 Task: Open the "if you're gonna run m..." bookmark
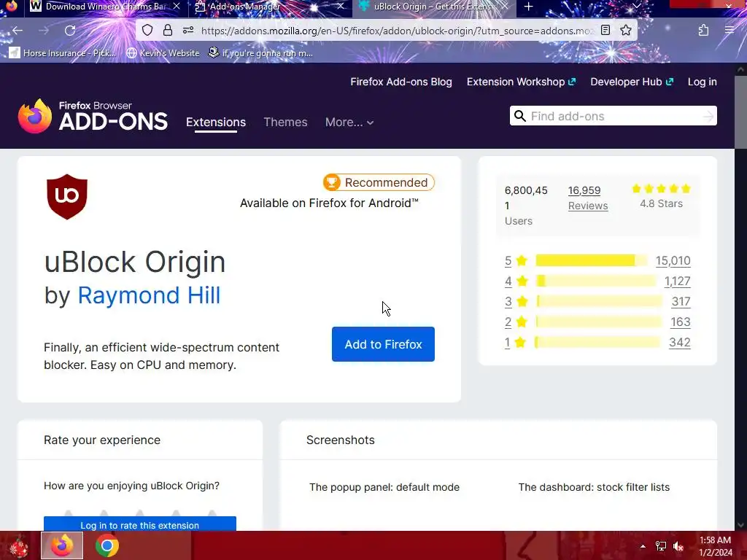point(260,53)
